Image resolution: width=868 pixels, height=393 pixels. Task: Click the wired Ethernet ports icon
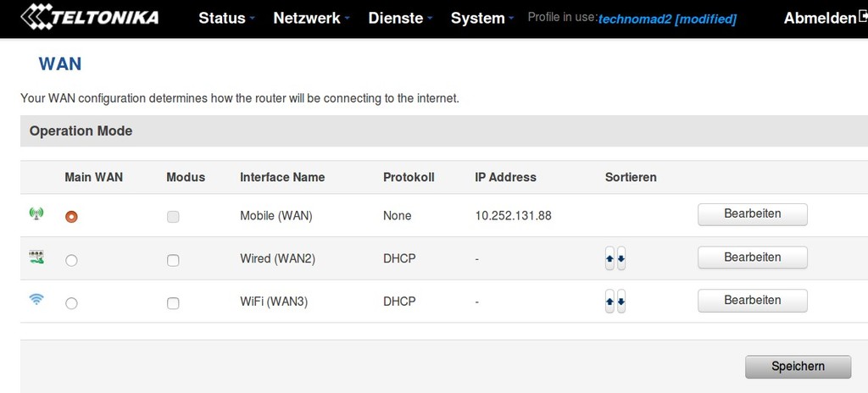(36, 257)
